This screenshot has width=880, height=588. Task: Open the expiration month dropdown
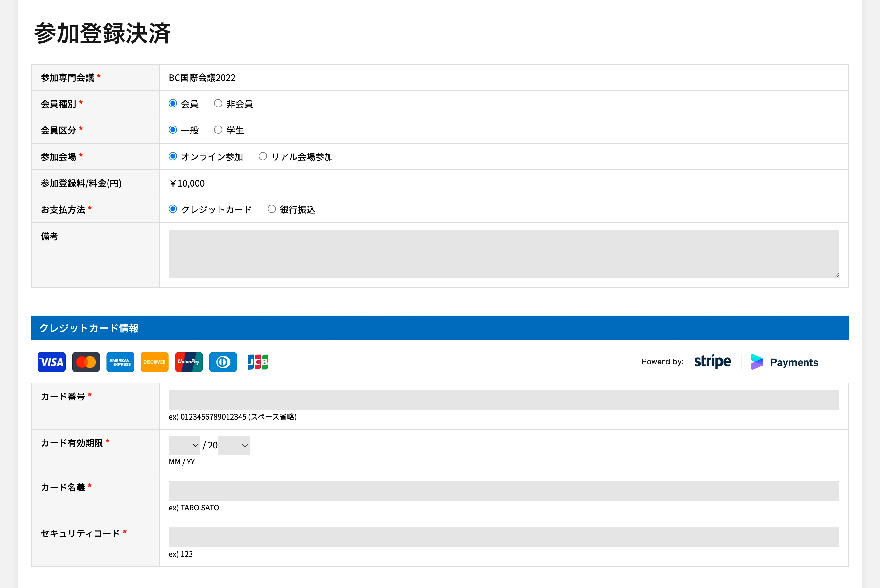point(184,445)
